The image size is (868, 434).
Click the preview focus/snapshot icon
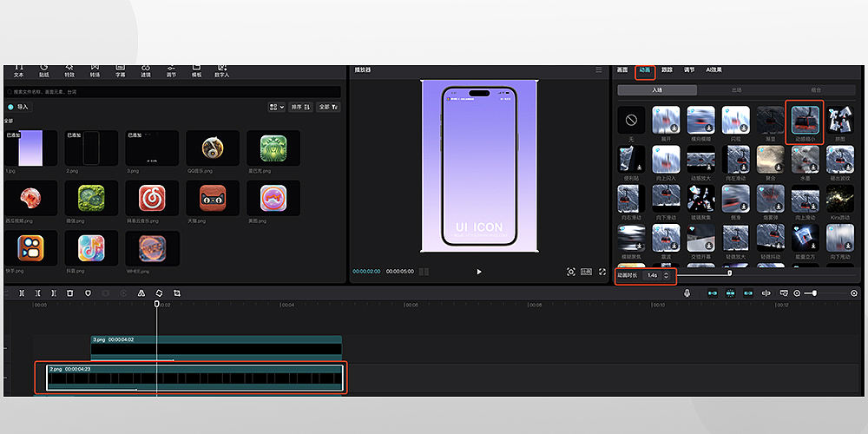click(571, 272)
